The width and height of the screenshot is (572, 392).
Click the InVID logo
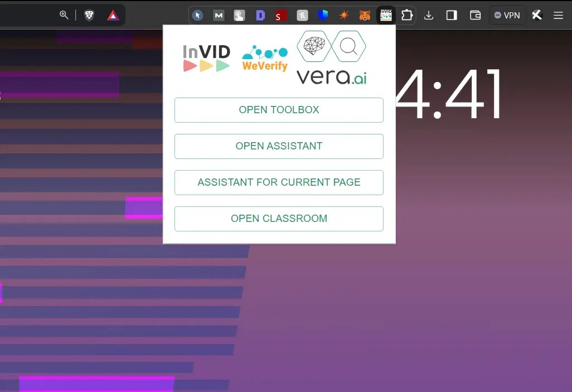[x=206, y=58]
